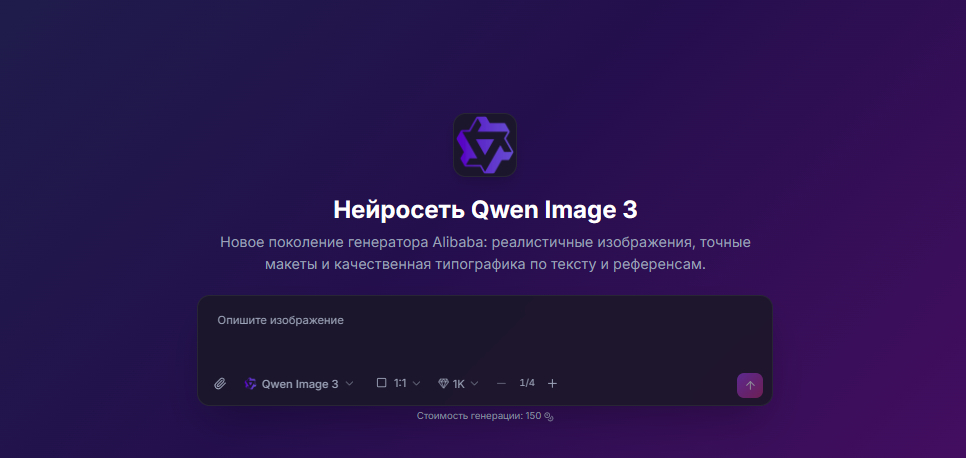This screenshot has width=966, height=458.
Task: Click the 1/4 image count indicator
Action: click(527, 383)
